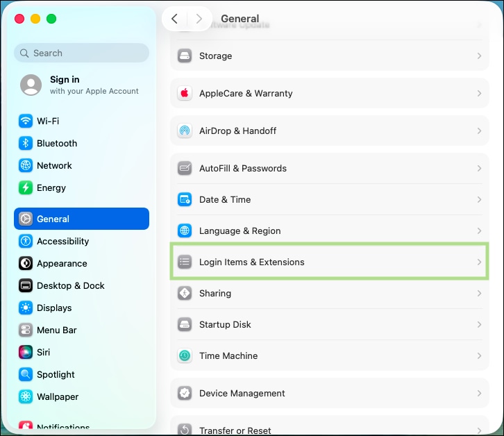Viewport: 504px width, 436px height.
Task: Click the "Startup Disk" text
Action: [x=225, y=325]
